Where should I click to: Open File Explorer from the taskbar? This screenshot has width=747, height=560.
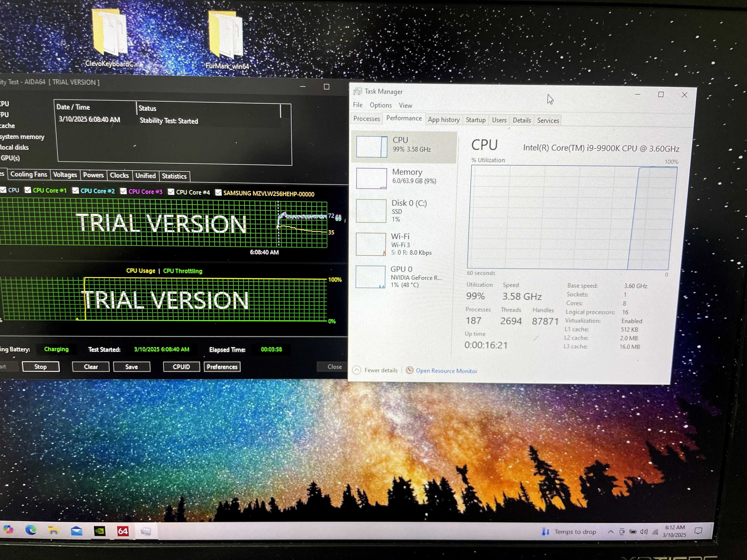coord(53,531)
